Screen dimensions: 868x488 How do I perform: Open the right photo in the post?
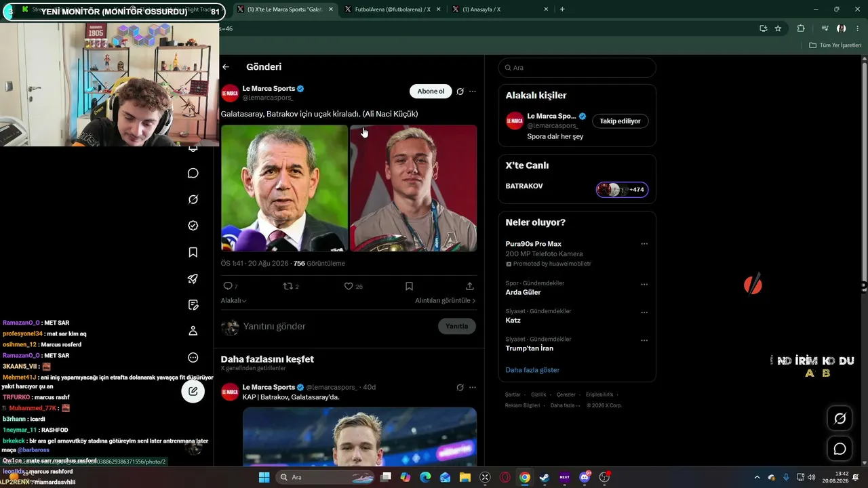point(414,188)
